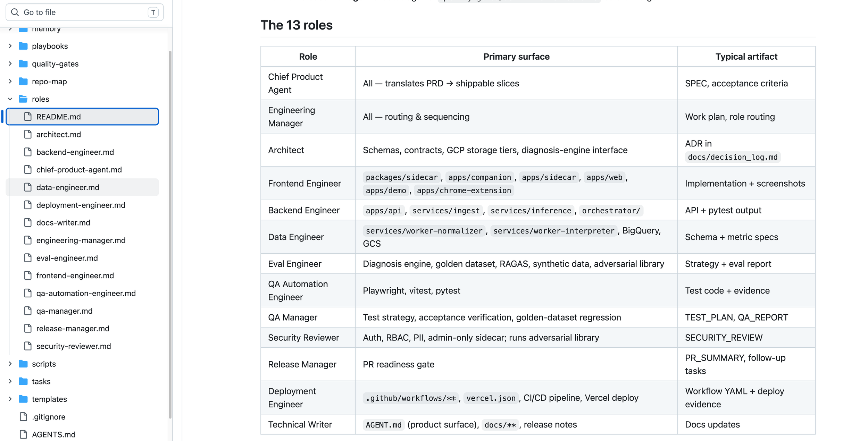Click the T shortcut key badge
The height and width of the screenshot is (441, 868).
[x=153, y=12]
